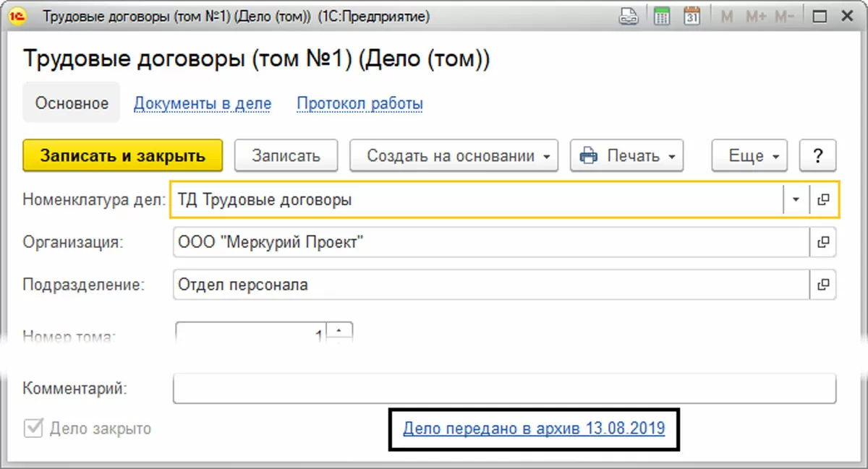Click the M+ memory add button
The width and height of the screenshot is (868, 469).
tap(755, 16)
